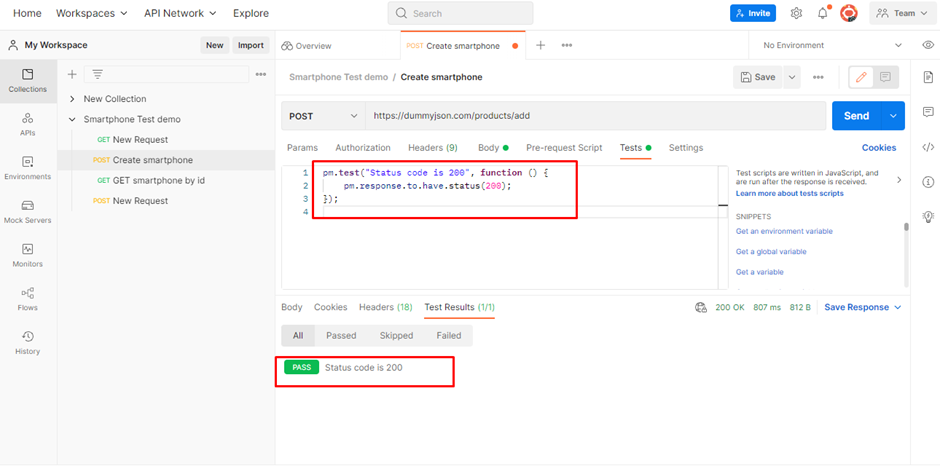
Task: Click the Save button
Action: pos(758,77)
